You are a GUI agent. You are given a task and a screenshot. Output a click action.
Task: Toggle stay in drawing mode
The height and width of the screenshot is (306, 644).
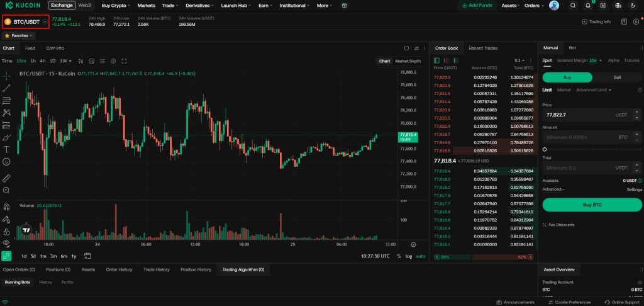point(6,219)
